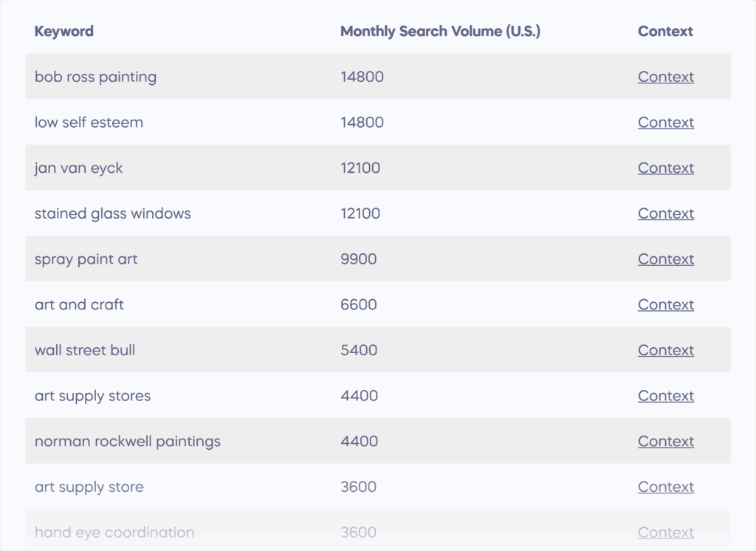This screenshot has width=756, height=551.
Task: Open Context link for norman rockwell paintings
Action: [x=665, y=442]
